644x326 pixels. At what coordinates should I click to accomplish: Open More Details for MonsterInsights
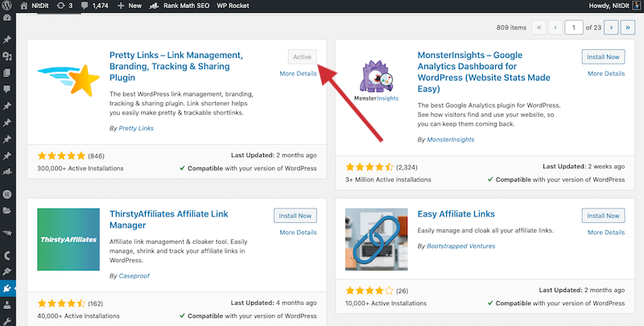[x=606, y=73]
